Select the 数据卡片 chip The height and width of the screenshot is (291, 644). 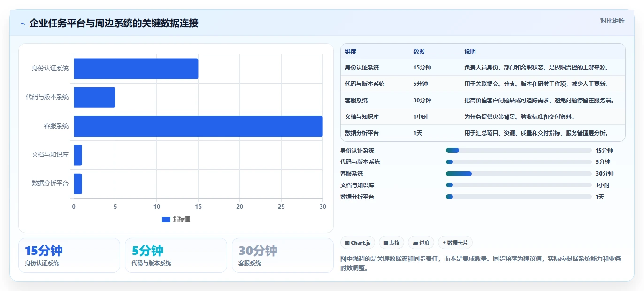pyautogui.click(x=455, y=243)
